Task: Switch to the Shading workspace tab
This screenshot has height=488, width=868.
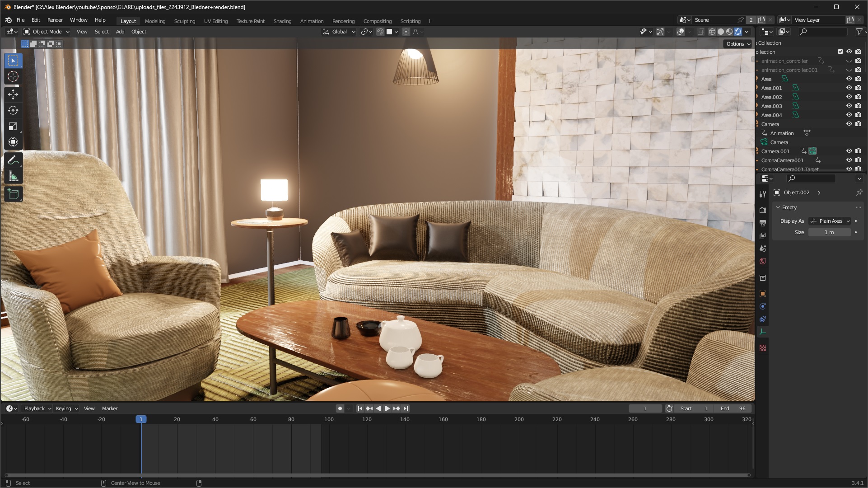Action: click(x=282, y=21)
